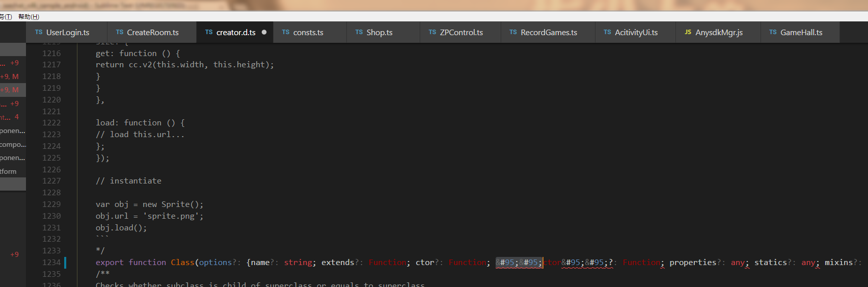Open the UserLogin.ts tab
Image resolution: width=868 pixels, height=287 pixels.
click(67, 32)
